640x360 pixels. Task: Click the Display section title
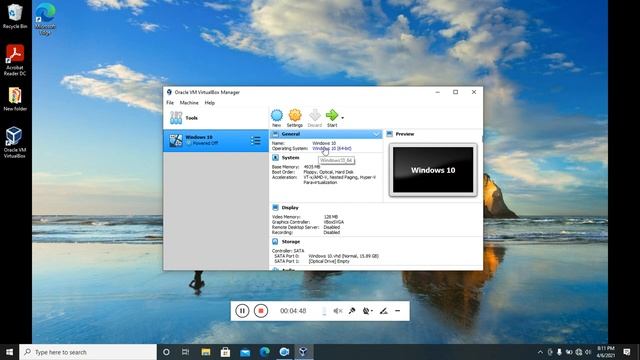coord(290,207)
